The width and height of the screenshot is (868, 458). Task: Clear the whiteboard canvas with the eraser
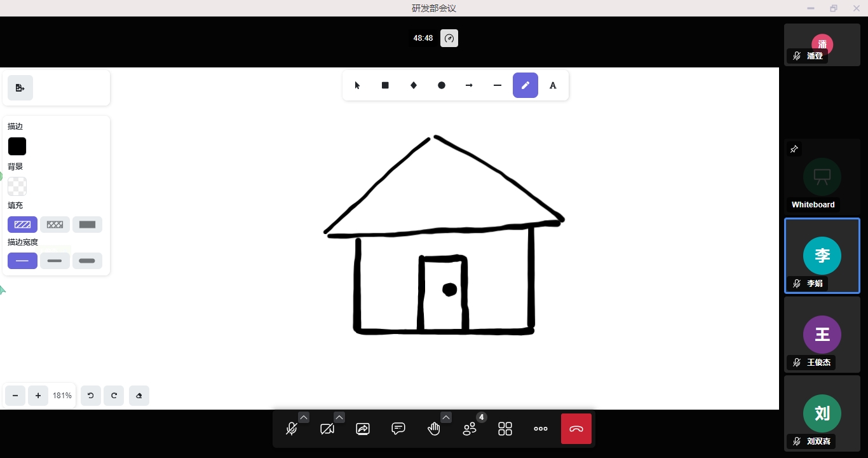(x=139, y=396)
